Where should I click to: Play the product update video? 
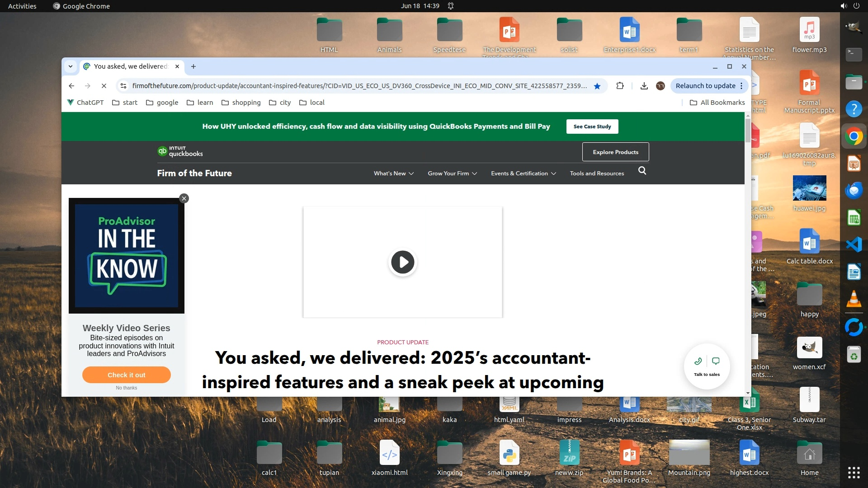tap(402, 262)
